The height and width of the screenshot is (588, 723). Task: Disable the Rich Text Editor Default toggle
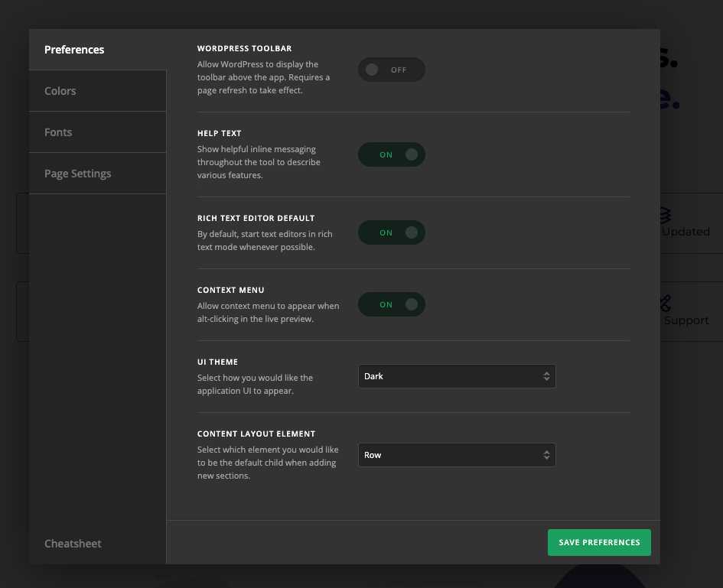(391, 232)
